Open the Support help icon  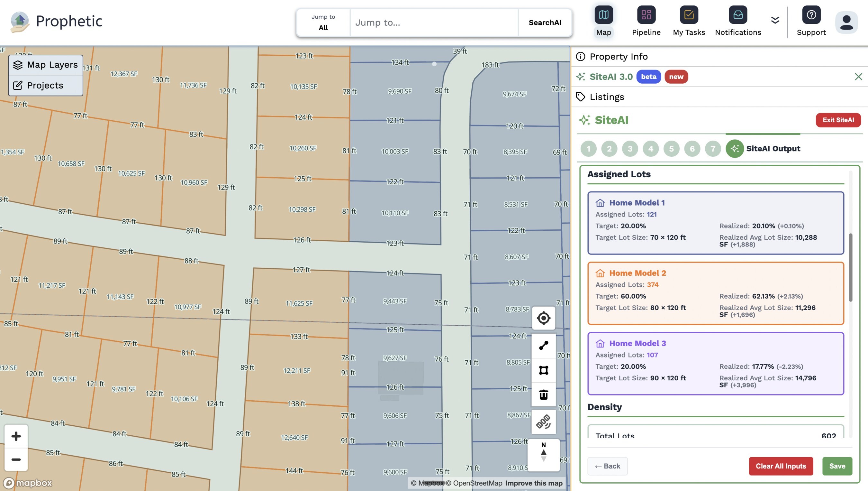click(x=811, y=15)
